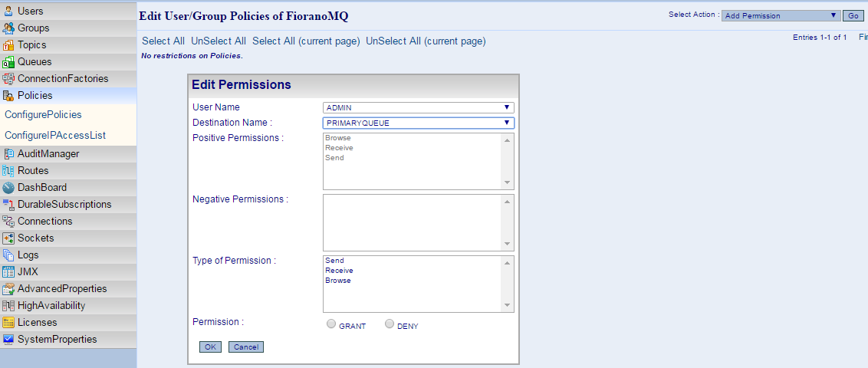Screen dimensions: 868x368
Task: Click the Topics icon
Action: coord(8,44)
